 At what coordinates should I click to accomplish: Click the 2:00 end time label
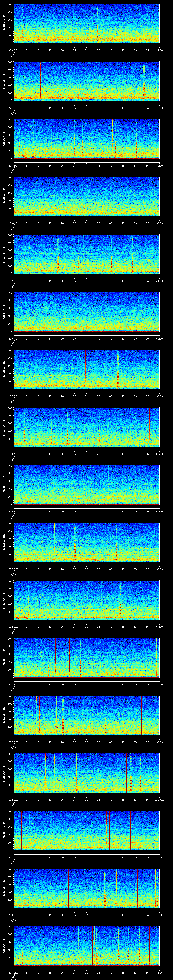tap(160, 915)
